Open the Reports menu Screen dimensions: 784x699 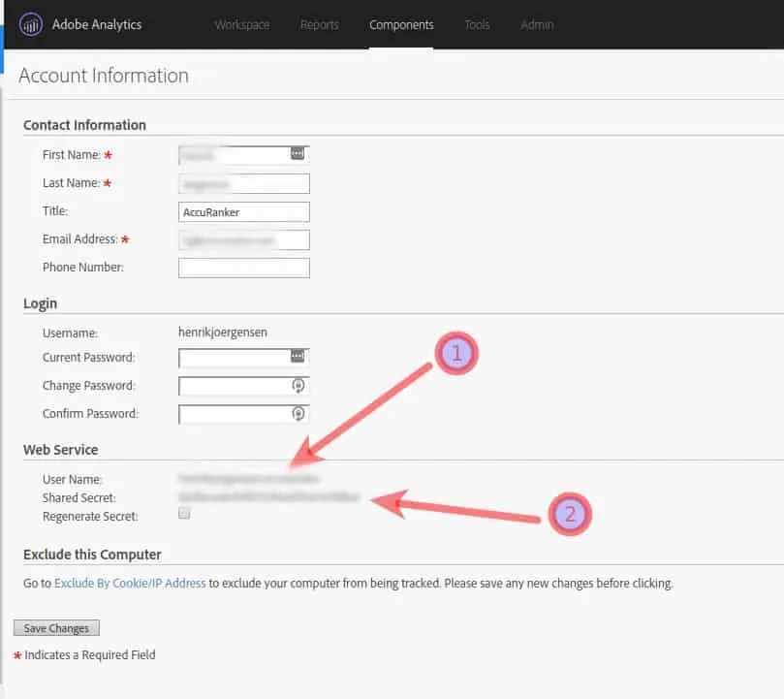pos(319,25)
